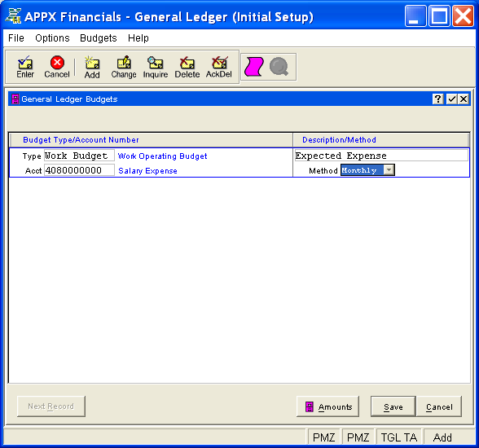Viewport: 479px width, 448px height.
Task: Click the Enter toolbar icon
Action: [25, 67]
